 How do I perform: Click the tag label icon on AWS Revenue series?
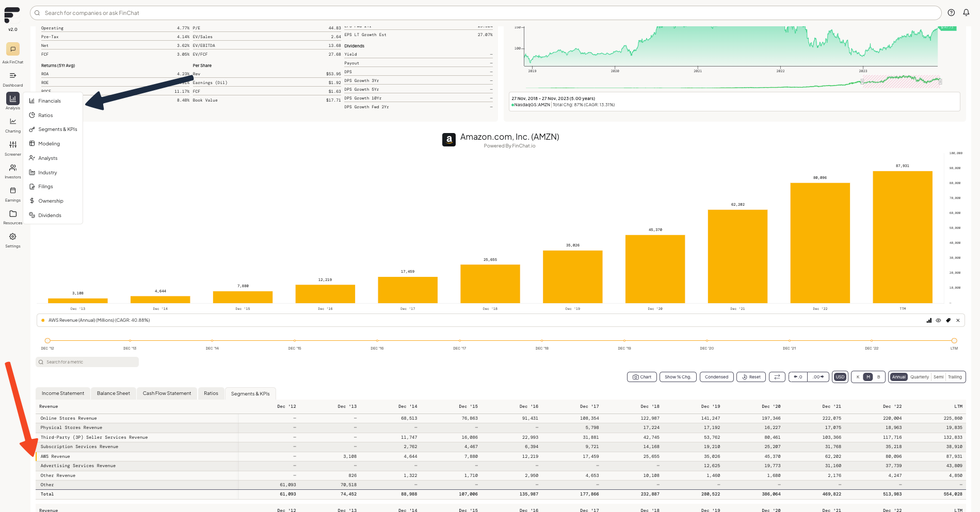tap(948, 320)
